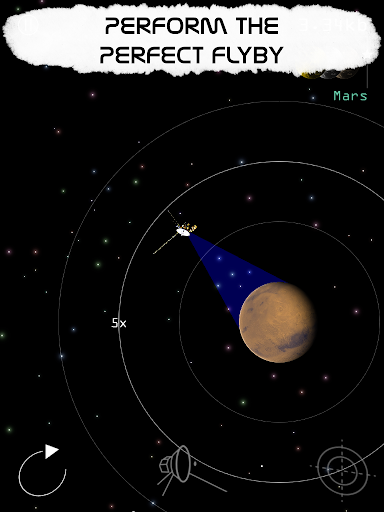Viewport: 384px width, 512px height.
Task: Tap the 5x speed multiplier label
Action: pyautogui.click(x=119, y=323)
